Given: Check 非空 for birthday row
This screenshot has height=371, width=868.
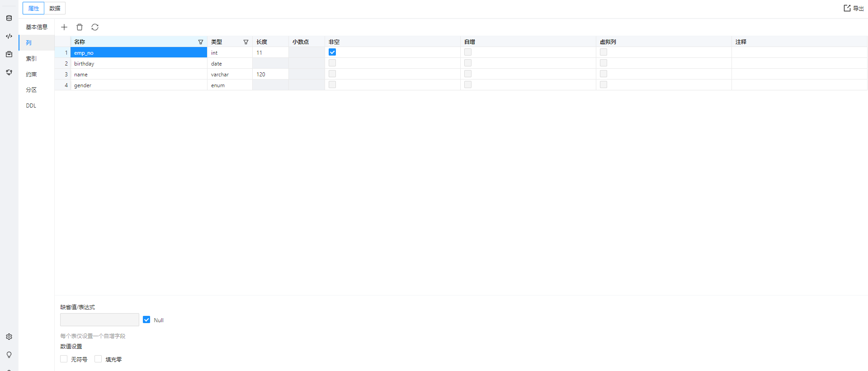Looking at the screenshot, I should [x=332, y=63].
